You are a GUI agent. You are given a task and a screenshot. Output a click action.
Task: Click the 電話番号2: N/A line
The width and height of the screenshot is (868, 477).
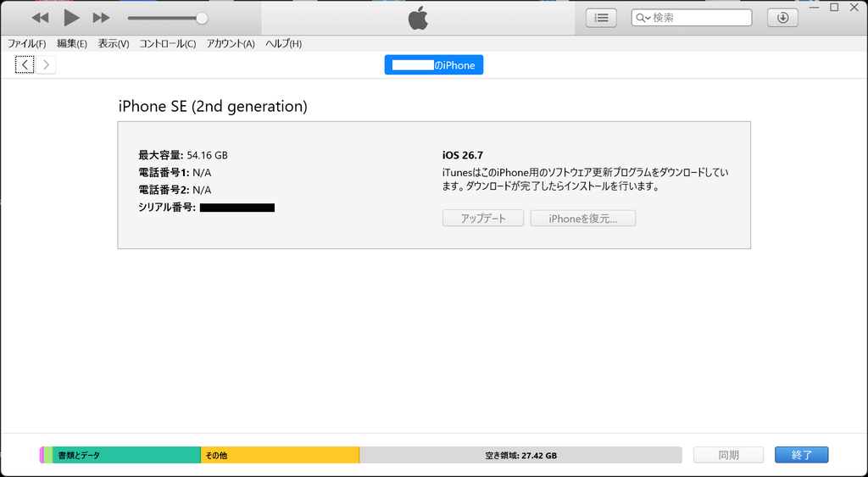(x=175, y=190)
